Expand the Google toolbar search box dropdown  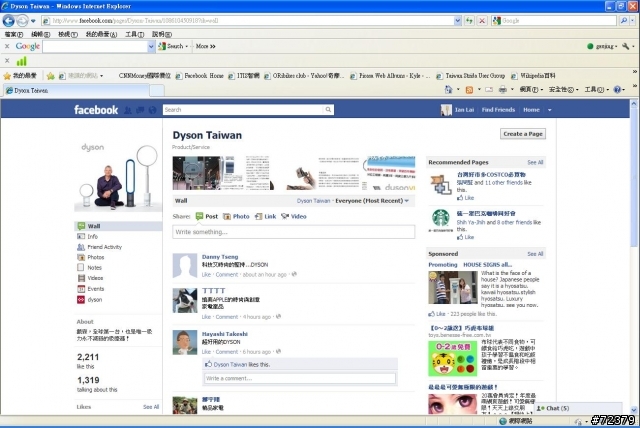point(151,47)
